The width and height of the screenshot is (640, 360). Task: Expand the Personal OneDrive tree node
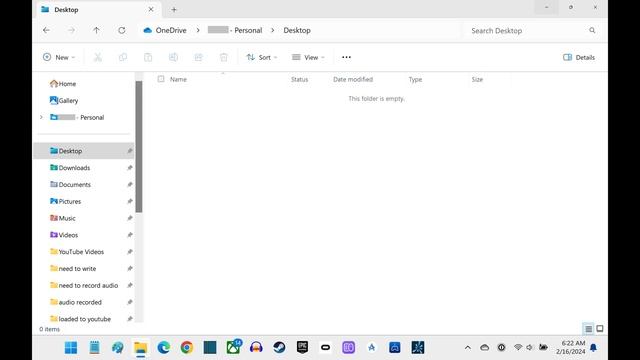41,117
